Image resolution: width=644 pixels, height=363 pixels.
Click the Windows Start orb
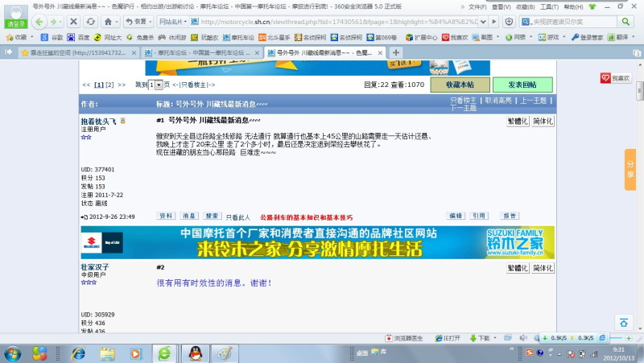14,353
